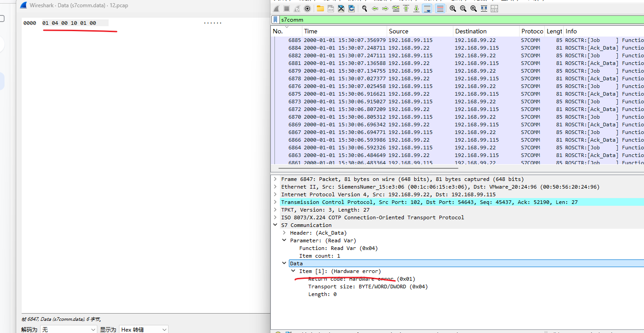
Task: Open the 解码为 decode-as dropdown
Action: tap(69, 329)
